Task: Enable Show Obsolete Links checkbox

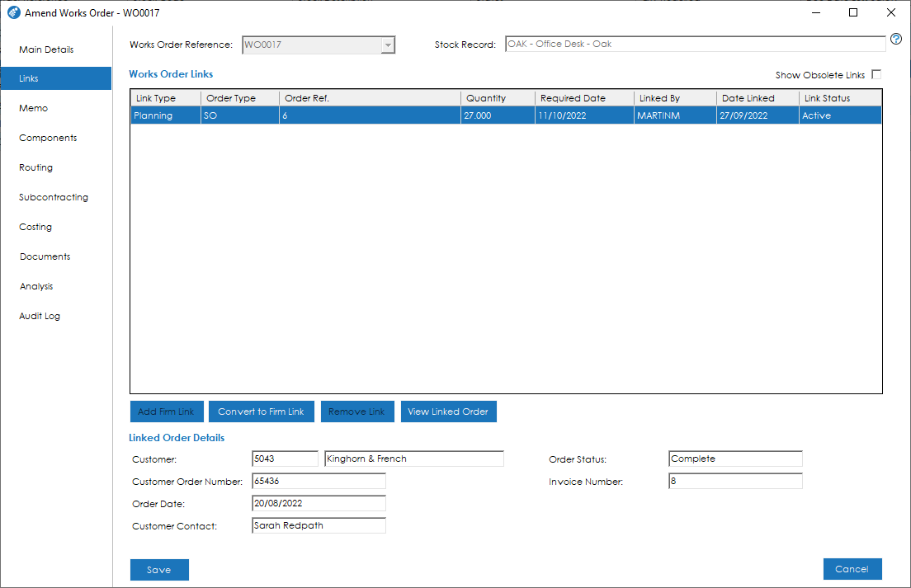Action: click(876, 74)
